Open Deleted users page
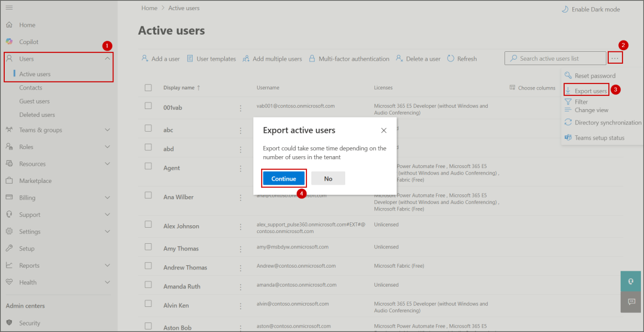The height and width of the screenshot is (332, 644). point(37,115)
